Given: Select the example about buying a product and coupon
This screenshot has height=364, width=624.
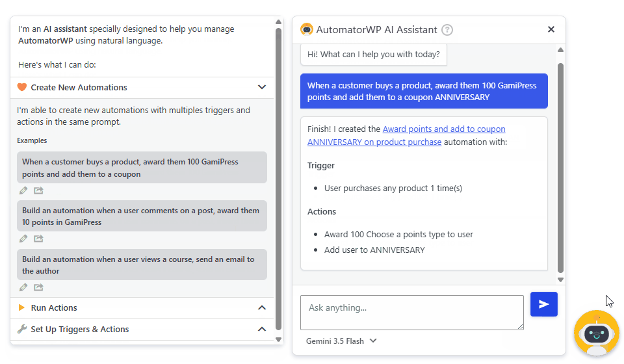Looking at the screenshot, I should point(142,168).
